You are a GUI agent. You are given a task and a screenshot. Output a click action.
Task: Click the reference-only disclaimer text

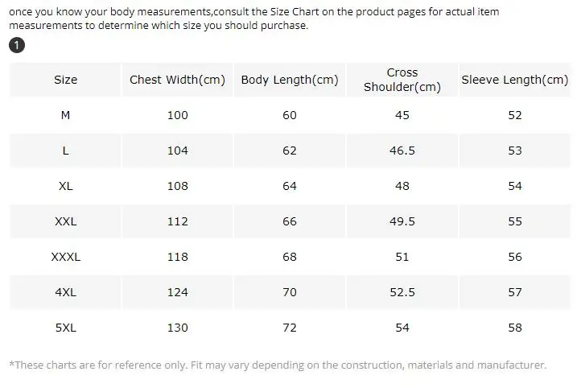coord(278,365)
